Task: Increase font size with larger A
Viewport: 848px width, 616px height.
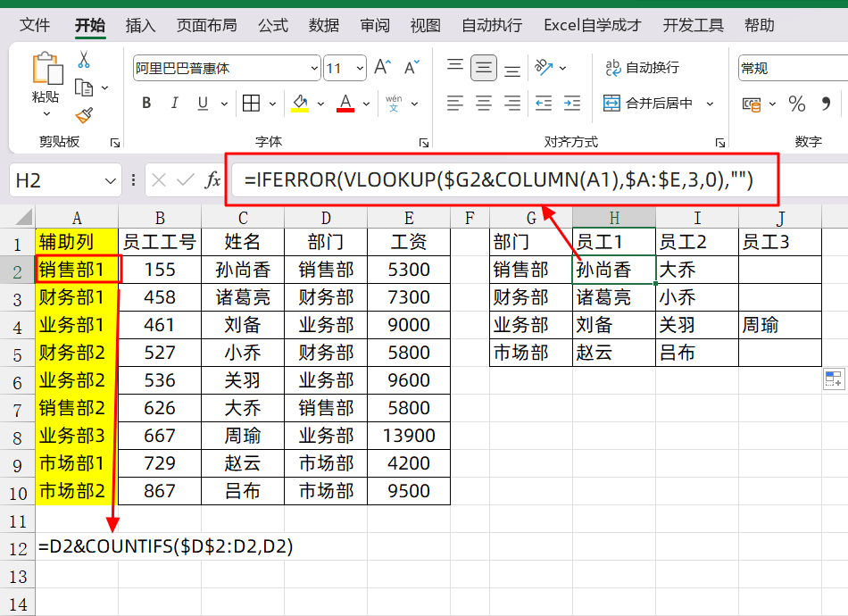Action: point(383,68)
